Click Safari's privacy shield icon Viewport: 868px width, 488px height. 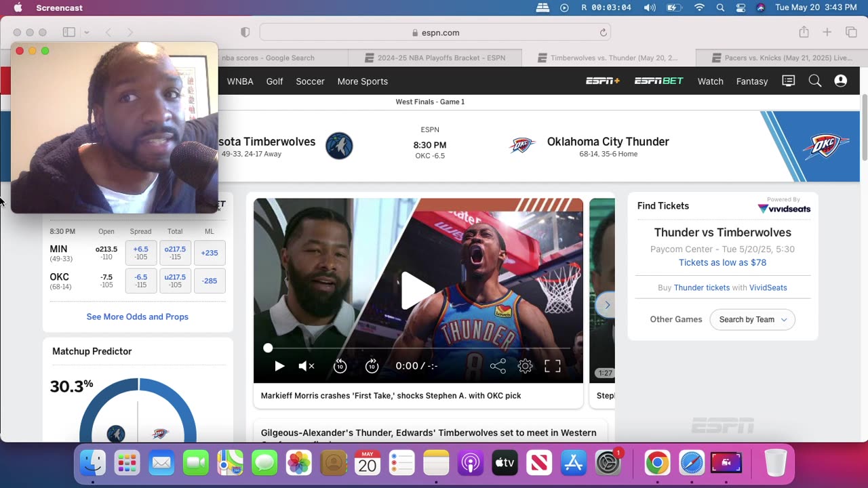click(x=245, y=33)
